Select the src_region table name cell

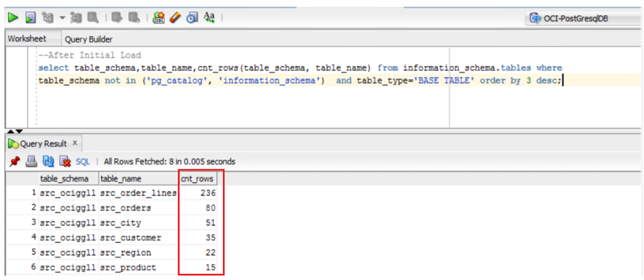[x=138, y=252]
